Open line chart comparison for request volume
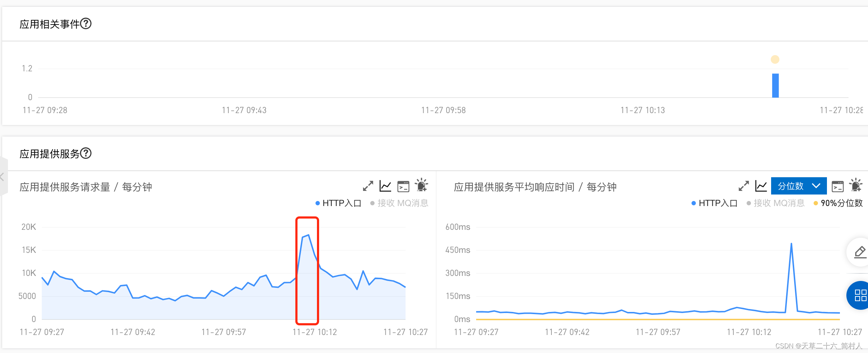 [385, 186]
